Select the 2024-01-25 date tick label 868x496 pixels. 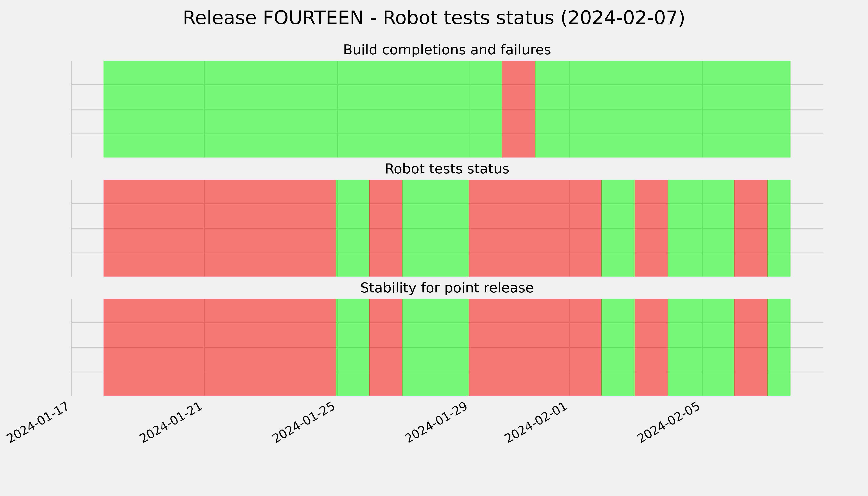point(306,422)
